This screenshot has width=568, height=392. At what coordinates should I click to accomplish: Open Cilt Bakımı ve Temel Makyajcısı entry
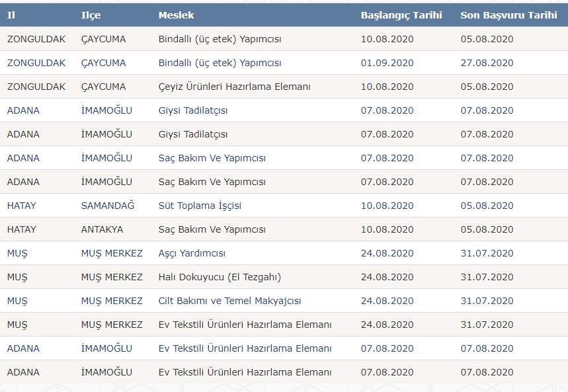[x=229, y=301]
